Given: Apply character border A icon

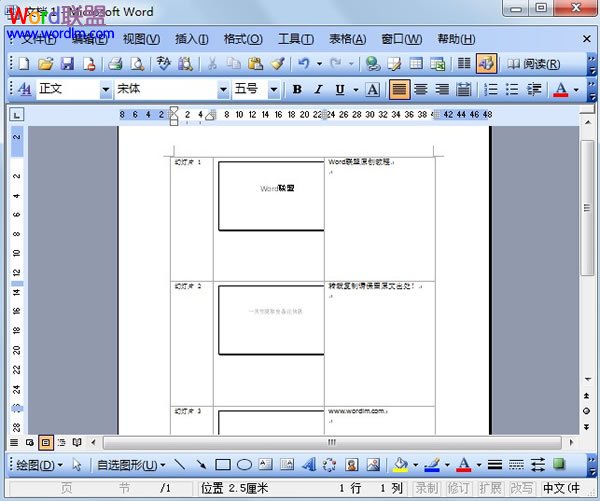Looking at the screenshot, I should [x=373, y=89].
